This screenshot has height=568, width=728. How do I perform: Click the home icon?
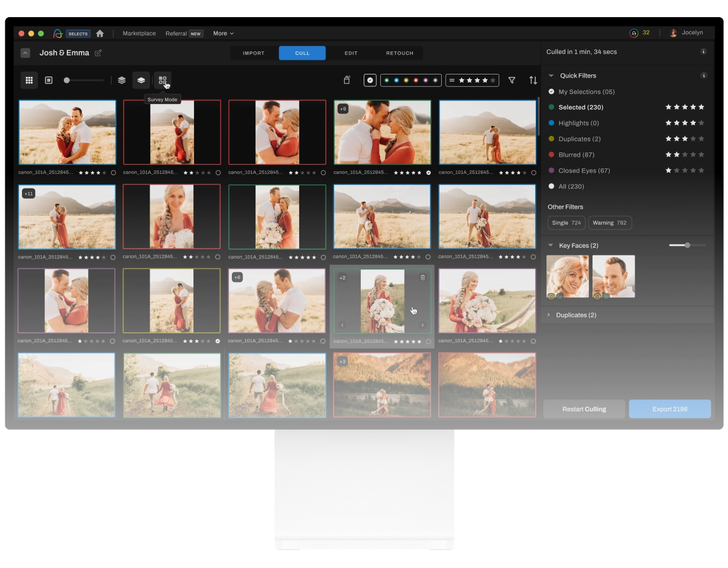[x=100, y=34]
